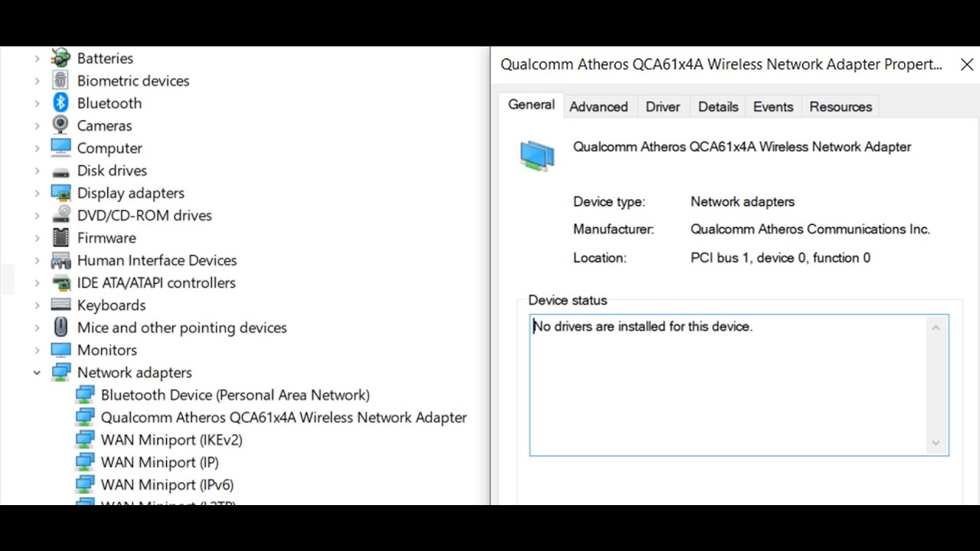980x551 pixels.
Task: Click the Human Interface Devices icon
Action: [x=60, y=260]
